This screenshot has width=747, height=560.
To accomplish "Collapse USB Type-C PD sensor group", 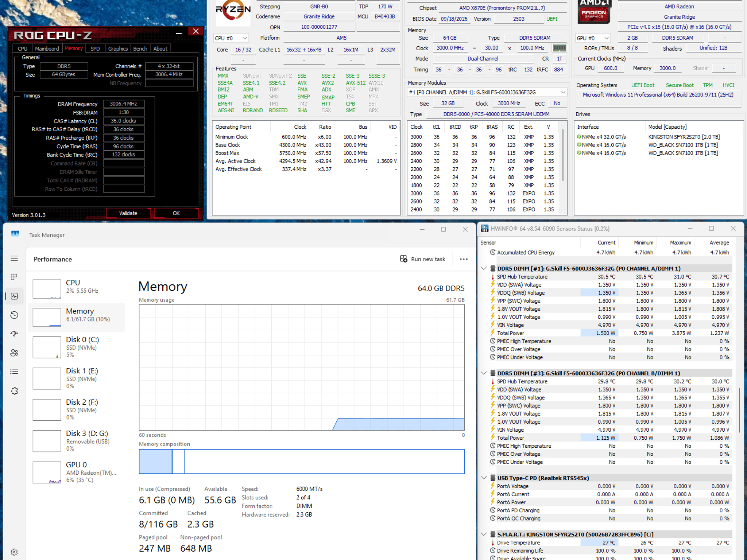I will (484, 478).
